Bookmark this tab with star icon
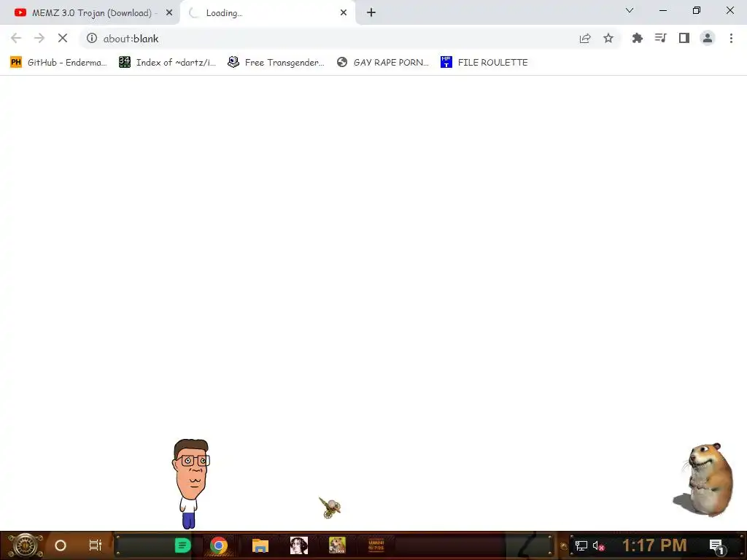Image resolution: width=747 pixels, height=560 pixels. [x=608, y=38]
